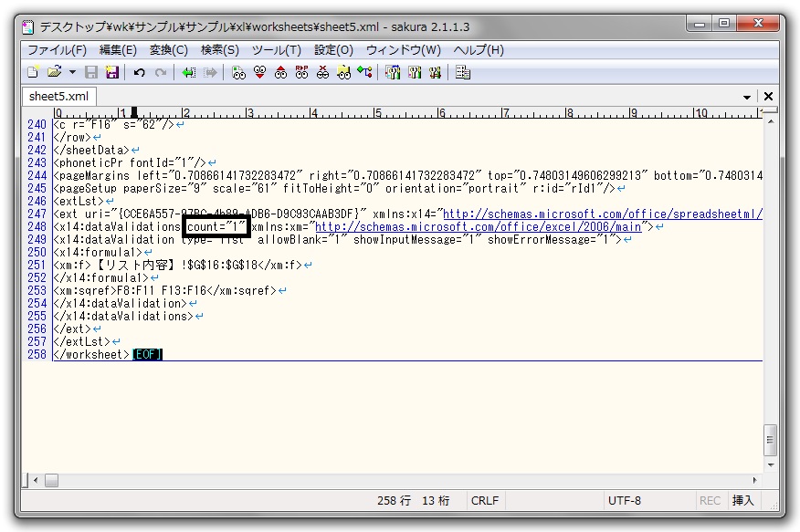The width and height of the screenshot is (800, 532).
Task: Open the 編集(E) menu
Action: (118, 50)
